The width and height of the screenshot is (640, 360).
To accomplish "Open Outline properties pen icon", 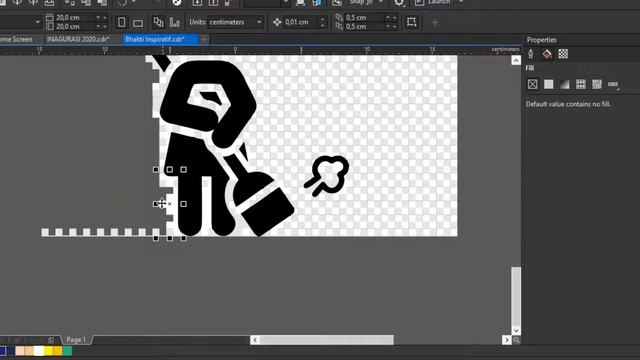I will [531, 54].
